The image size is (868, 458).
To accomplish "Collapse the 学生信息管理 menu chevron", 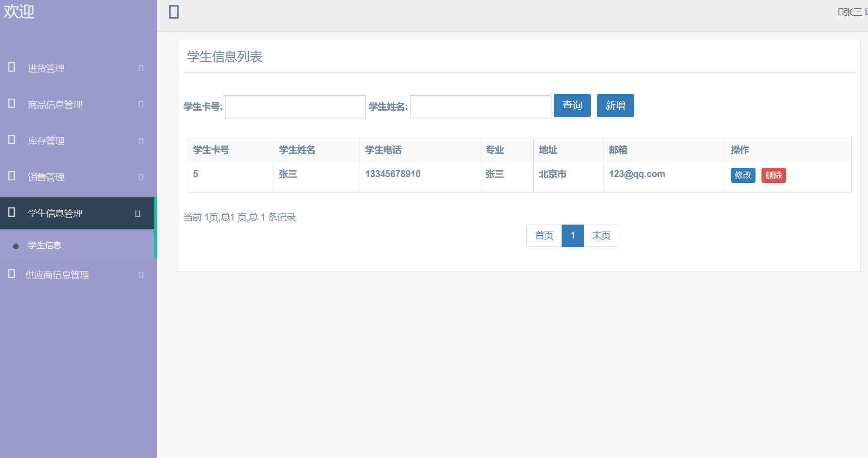I will click(x=137, y=213).
